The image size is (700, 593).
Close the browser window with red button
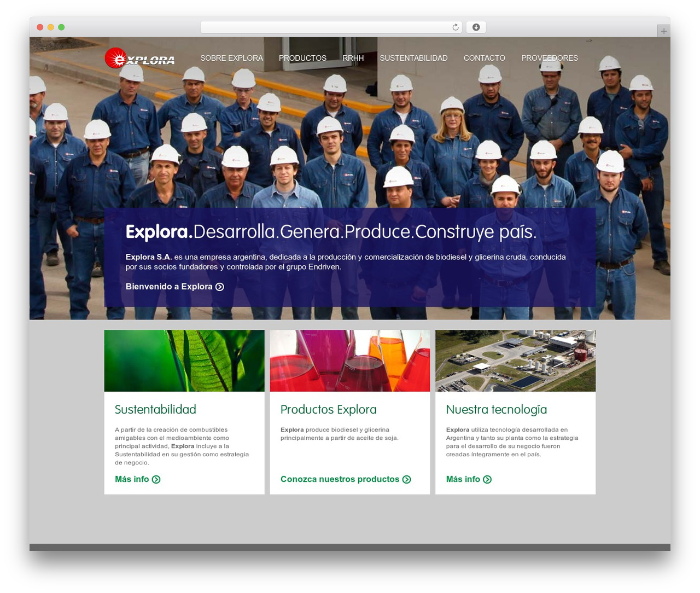(x=40, y=27)
